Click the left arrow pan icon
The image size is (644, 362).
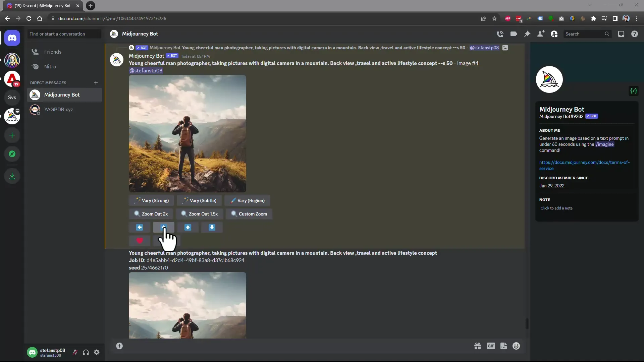pyautogui.click(x=139, y=227)
